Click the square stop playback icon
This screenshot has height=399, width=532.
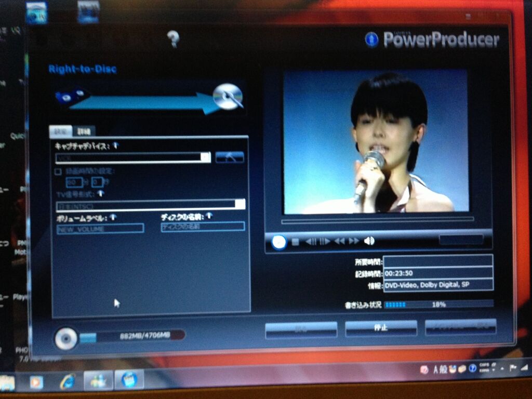click(295, 242)
